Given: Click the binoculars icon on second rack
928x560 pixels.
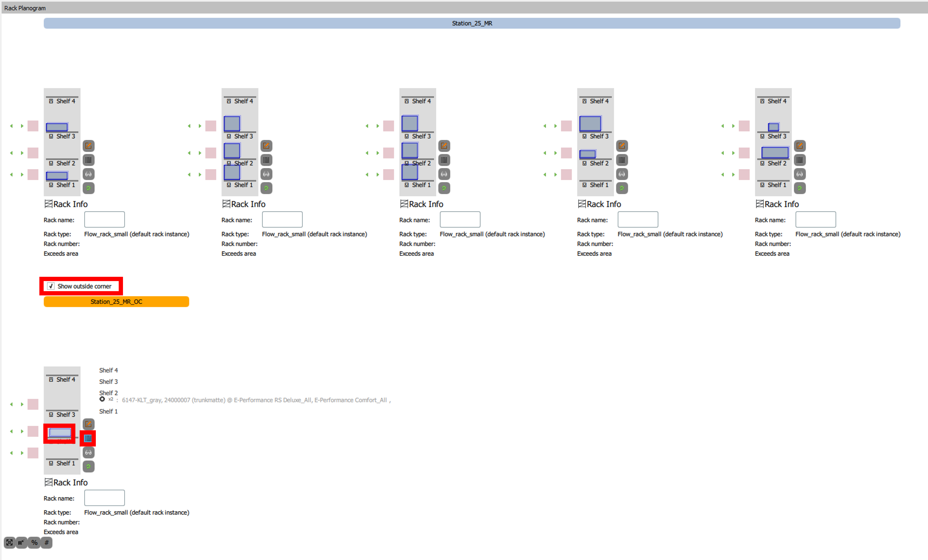Looking at the screenshot, I should tap(266, 174).
